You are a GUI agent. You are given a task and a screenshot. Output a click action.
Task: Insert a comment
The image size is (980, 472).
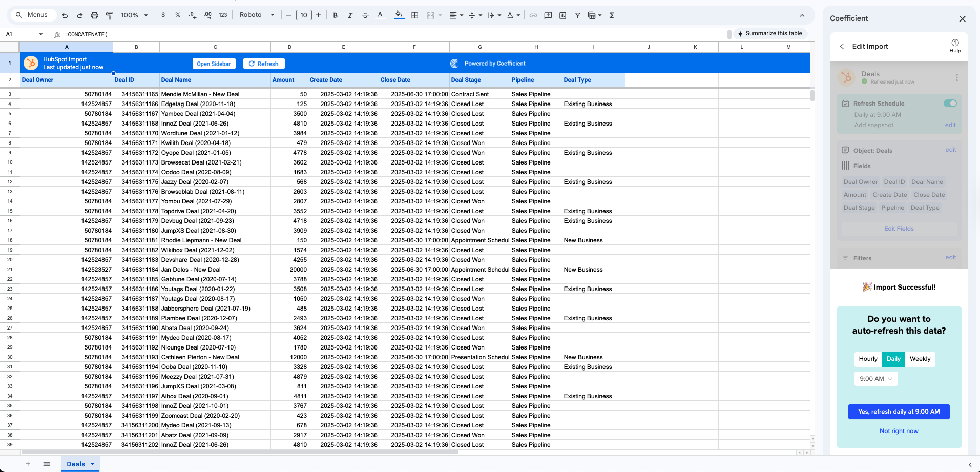(x=548, y=15)
